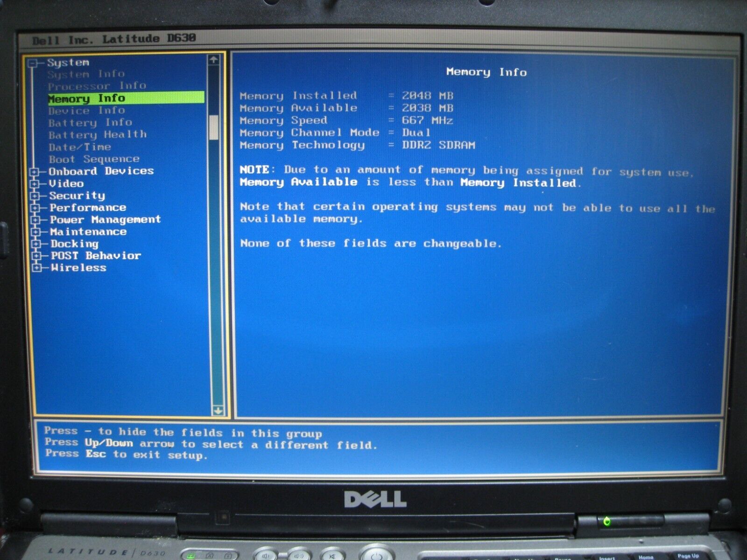Click the Memory Speed 667 MHz value
The height and width of the screenshot is (560, 747).
[428, 120]
